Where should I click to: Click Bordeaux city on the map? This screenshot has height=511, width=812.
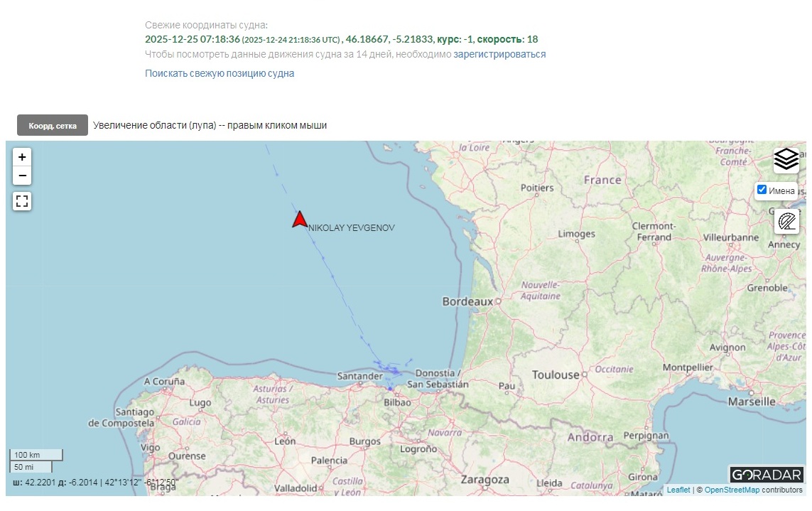coord(467,301)
